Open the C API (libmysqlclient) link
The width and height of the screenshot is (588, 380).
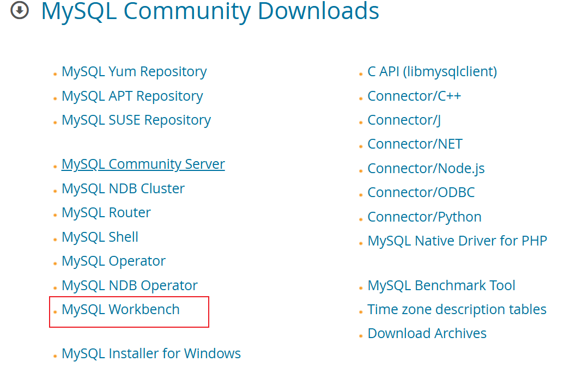coord(432,71)
